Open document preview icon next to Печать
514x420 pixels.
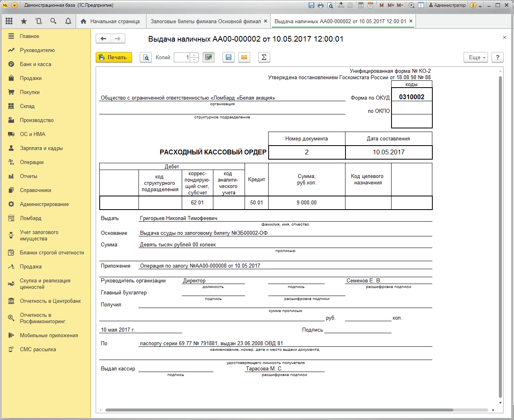click(x=146, y=57)
